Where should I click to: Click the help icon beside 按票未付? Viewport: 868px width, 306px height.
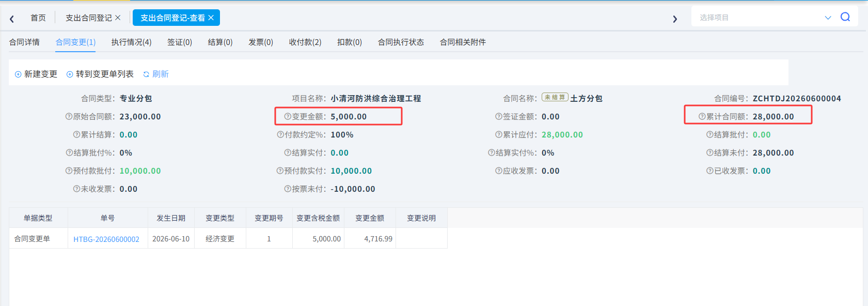(288, 189)
